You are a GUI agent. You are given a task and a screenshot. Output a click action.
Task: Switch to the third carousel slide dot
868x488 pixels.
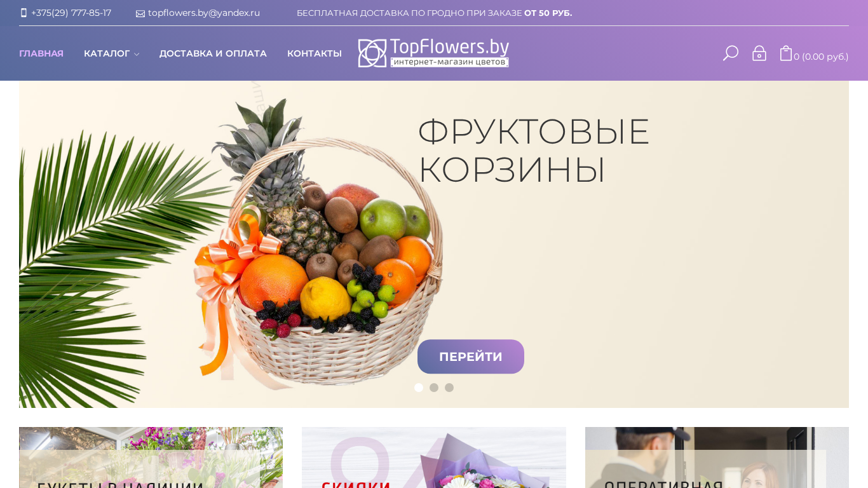point(449,388)
